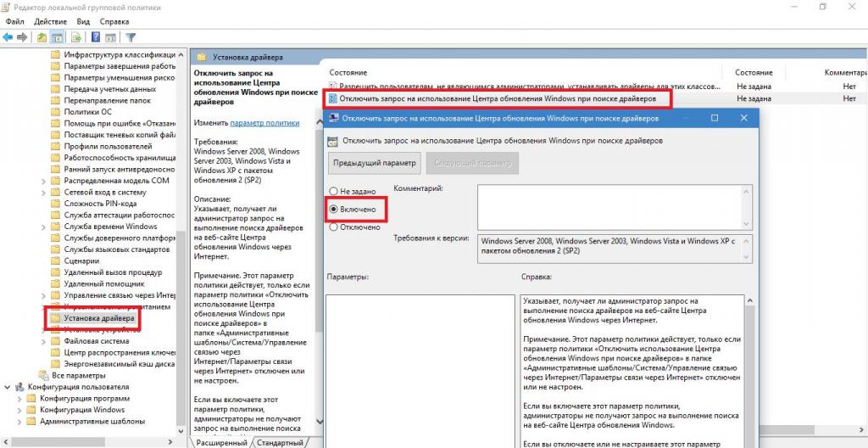
Task: Click the Комментарий column header
Action: [845, 73]
